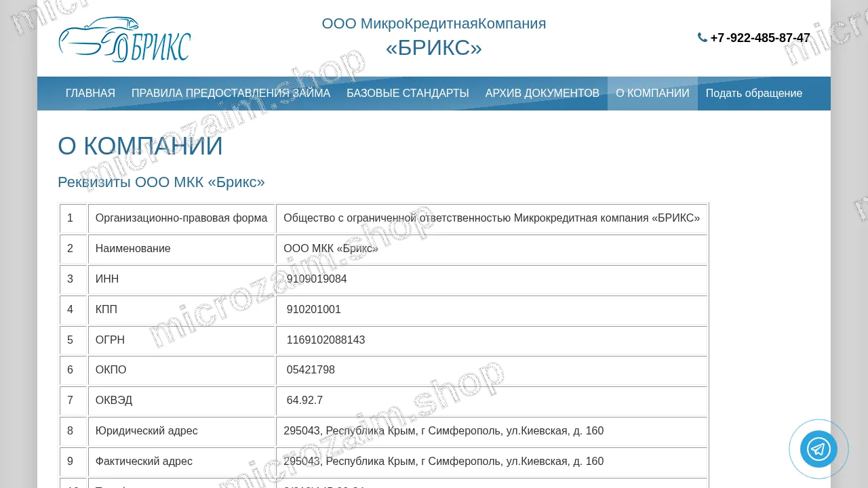The image size is (868, 488).
Task: Select the full company name value cell
Action: (492, 218)
